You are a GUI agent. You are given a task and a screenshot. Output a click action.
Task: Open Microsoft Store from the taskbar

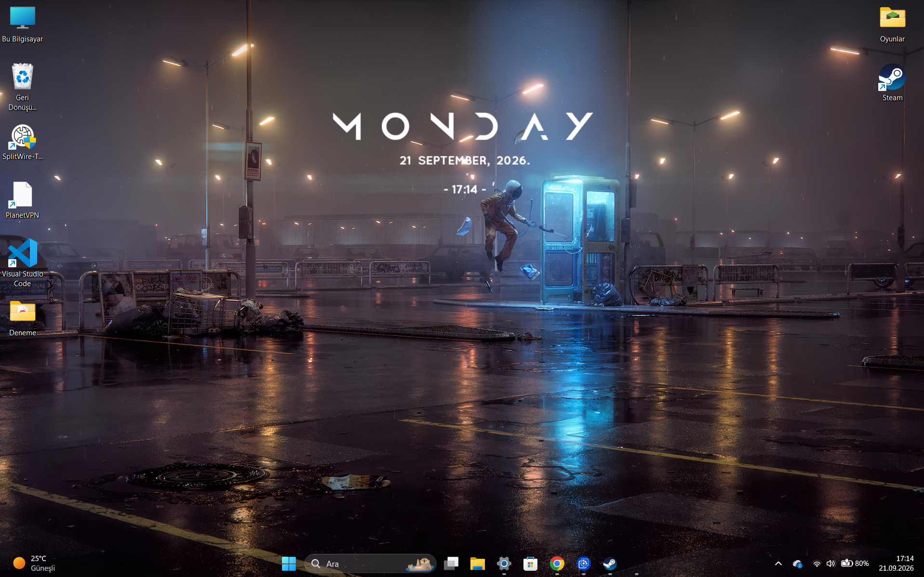coord(531,564)
